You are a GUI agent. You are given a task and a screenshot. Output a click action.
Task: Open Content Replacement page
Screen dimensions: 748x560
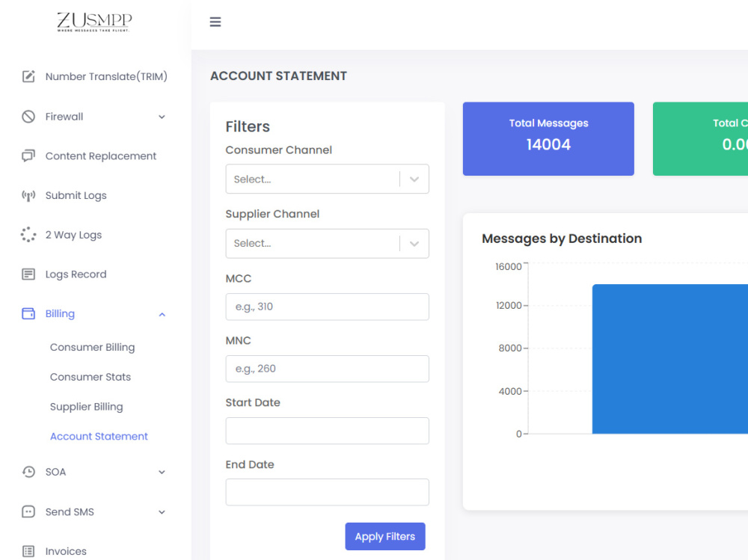(x=101, y=156)
